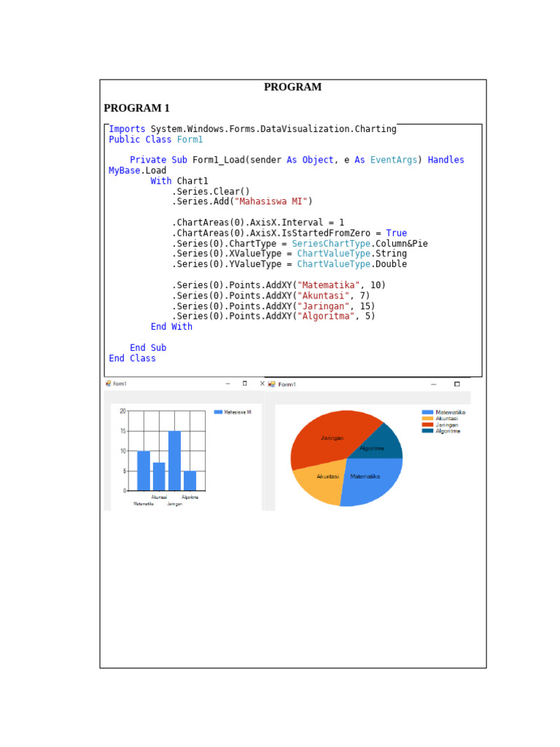Click the shortest bar valued 5
This screenshot has height=747, width=560.
tap(190, 481)
